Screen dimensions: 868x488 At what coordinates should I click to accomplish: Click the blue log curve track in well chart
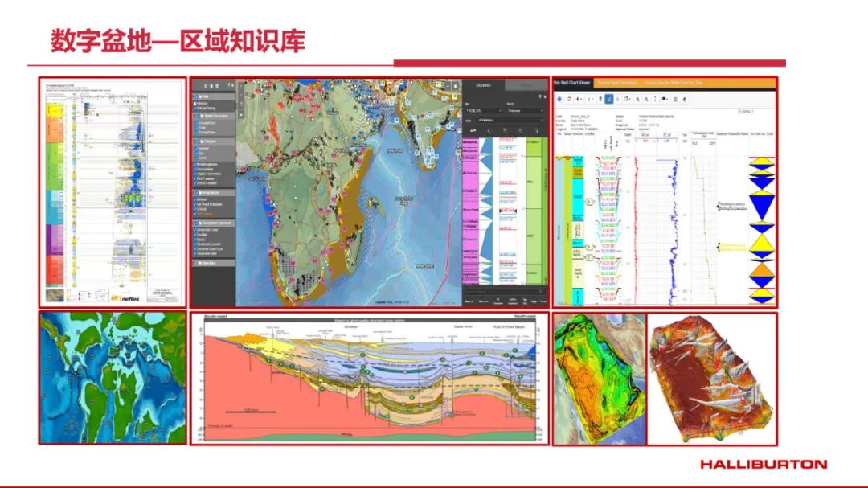[673, 230]
